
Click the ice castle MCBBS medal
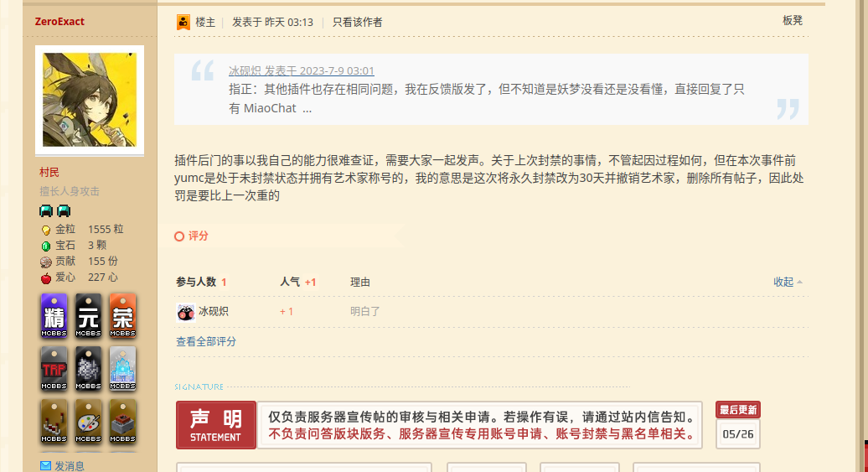pos(122,369)
